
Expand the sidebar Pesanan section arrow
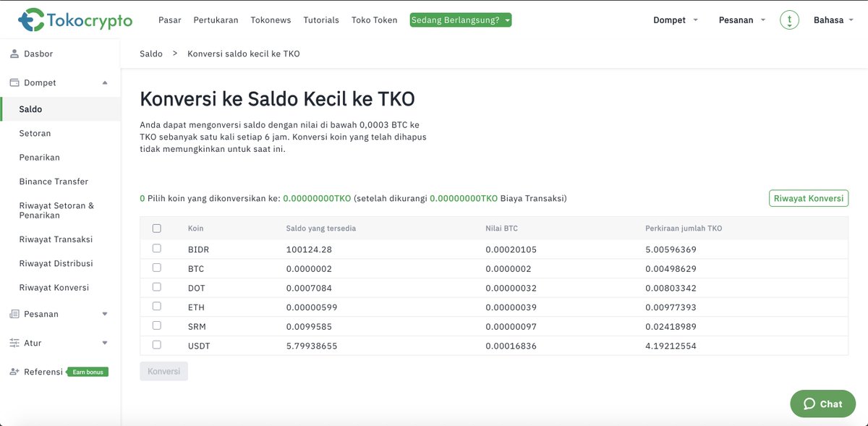(105, 314)
